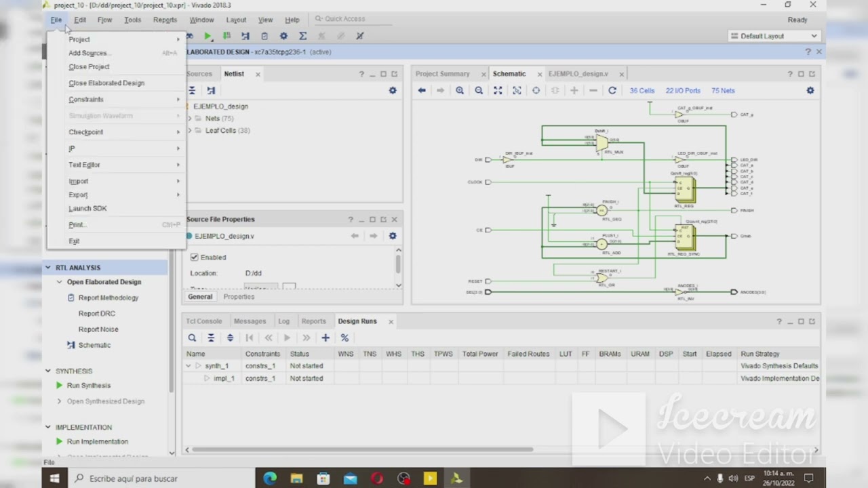The image size is (868, 488).
Task: Collapse the RTL ANALYSIS section
Action: [48, 268]
